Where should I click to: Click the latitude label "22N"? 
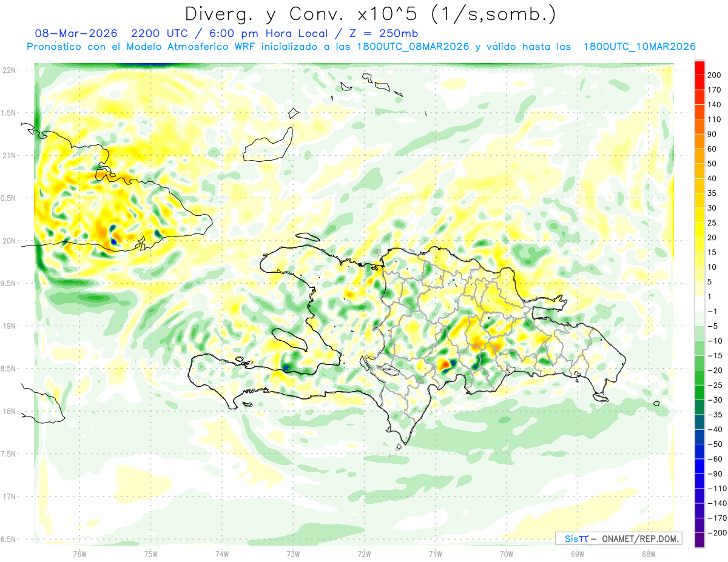(x=8, y=70)
